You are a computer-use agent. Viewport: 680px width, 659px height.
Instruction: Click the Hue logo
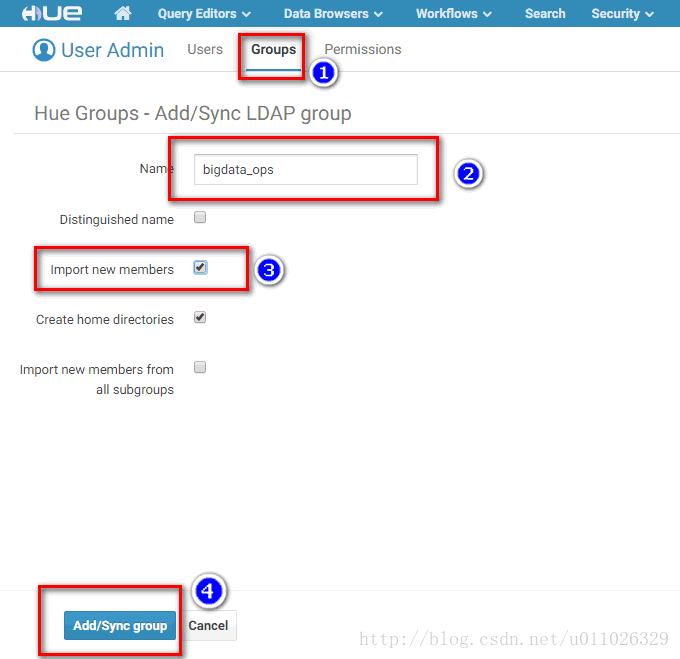tap(52, 13)
